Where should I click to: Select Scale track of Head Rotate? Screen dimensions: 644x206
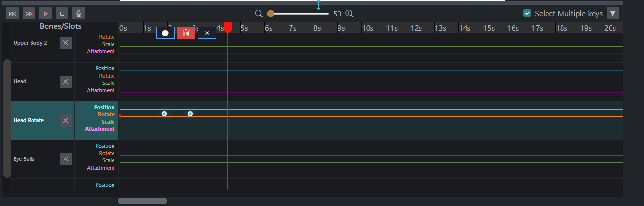tap(108, 122)
